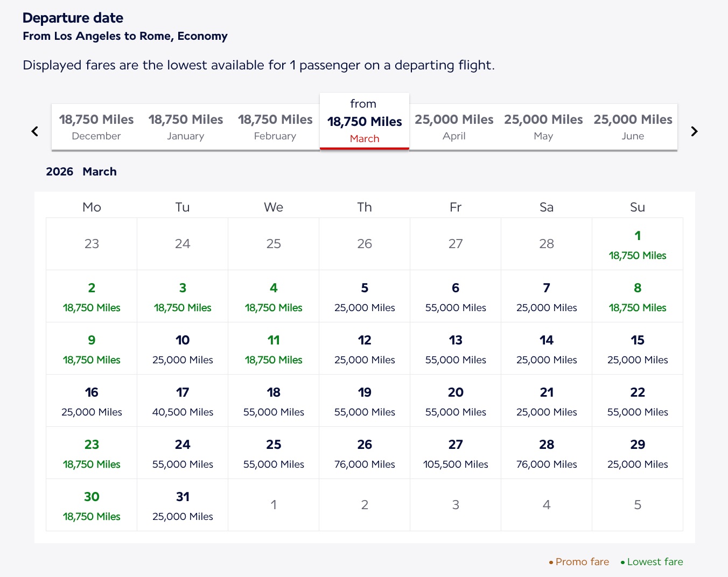The width and height of the screenshot is (728, 577).
Task: View the April 25,000 Miles tab
Action: (454, 127)
